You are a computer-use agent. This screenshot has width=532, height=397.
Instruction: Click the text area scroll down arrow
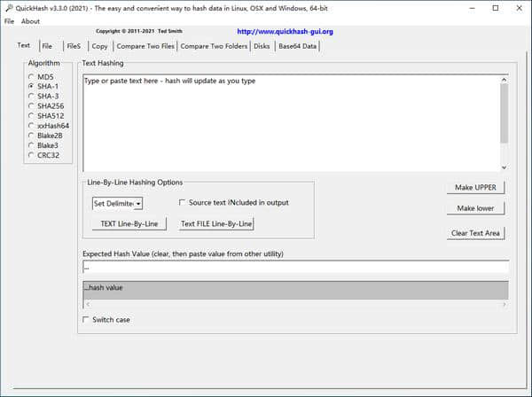(x=504, y=167)
